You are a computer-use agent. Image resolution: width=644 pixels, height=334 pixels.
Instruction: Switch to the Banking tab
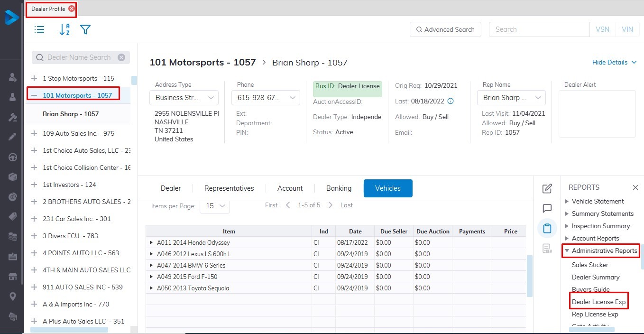[339, 188]
